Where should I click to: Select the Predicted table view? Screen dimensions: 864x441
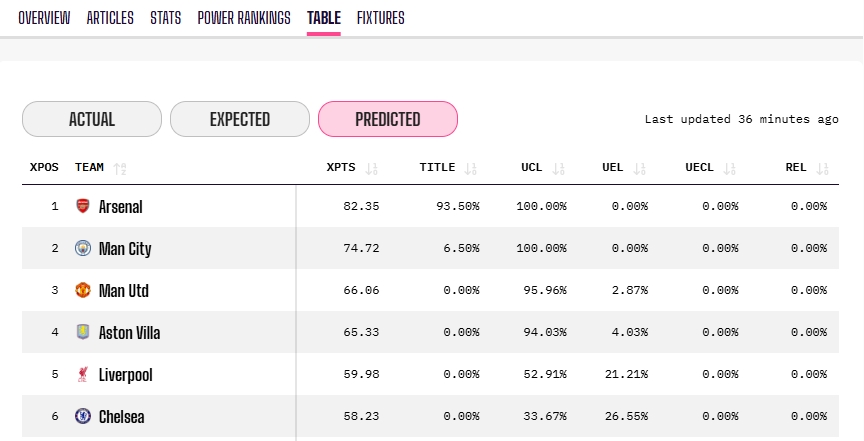pos(388,119)
